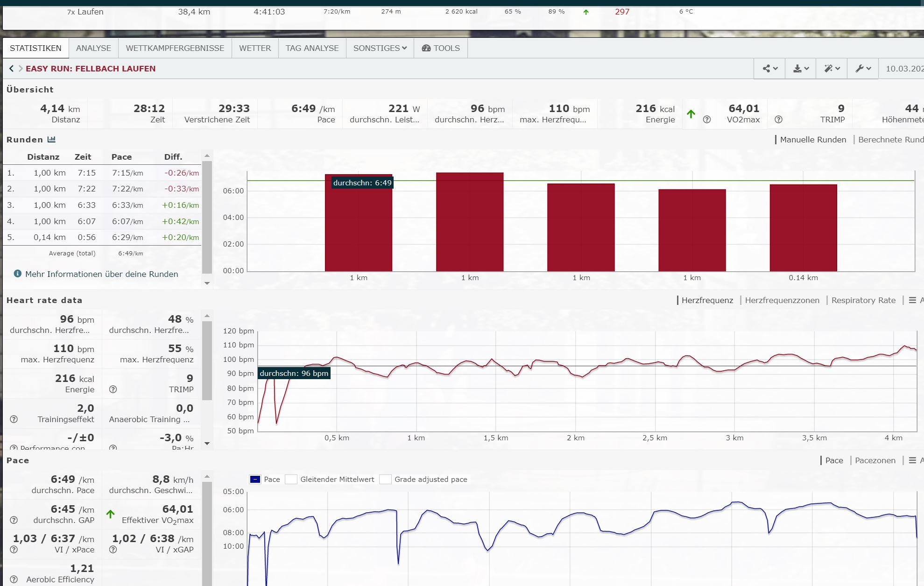
Task: Click the help icon beside Trainingseffekt
Action: [x=14, y=419]
